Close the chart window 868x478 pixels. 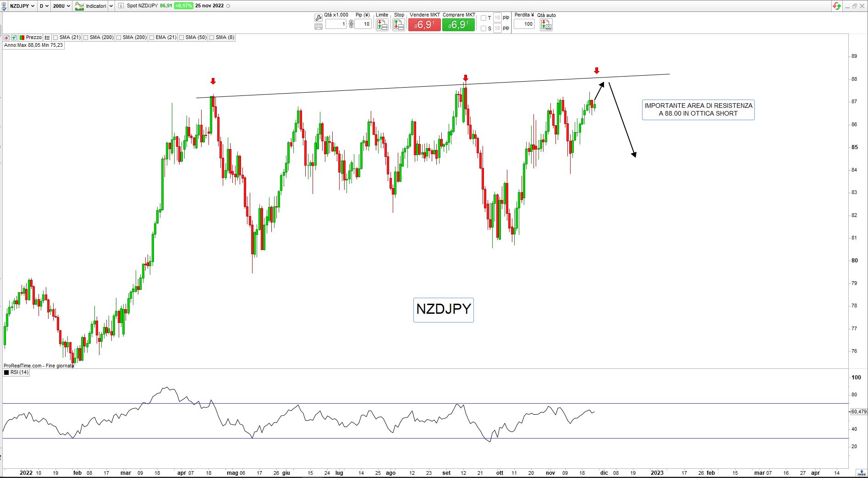[862, 6]
